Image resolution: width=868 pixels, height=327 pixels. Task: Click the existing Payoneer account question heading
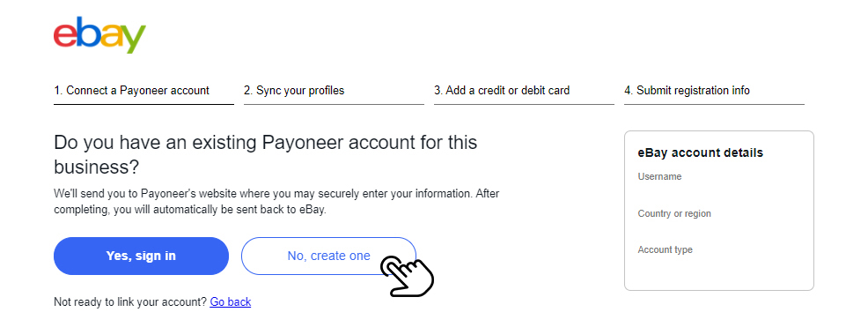(266, 154)
